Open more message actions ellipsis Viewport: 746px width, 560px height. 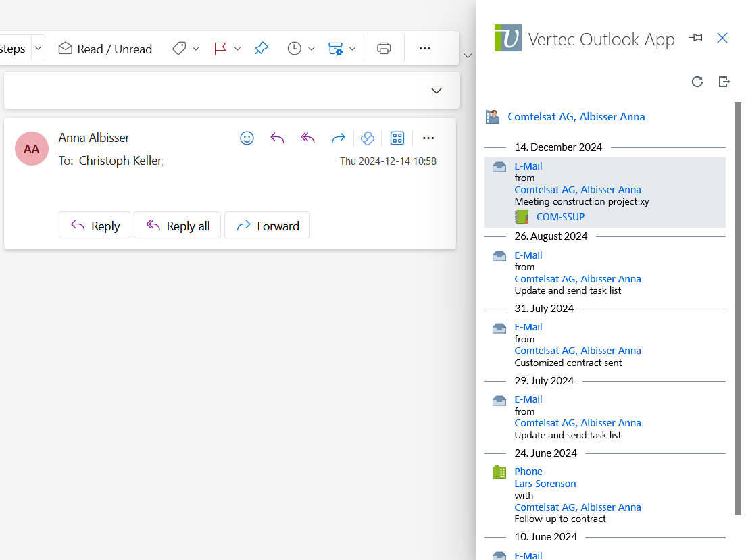428,138
